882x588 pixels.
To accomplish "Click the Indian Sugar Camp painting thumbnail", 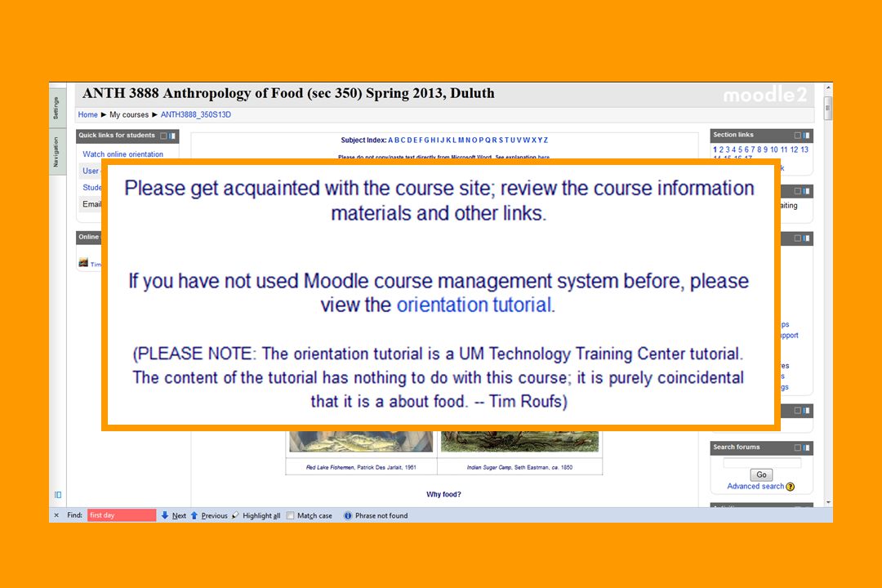I will (x=519, y=441).
